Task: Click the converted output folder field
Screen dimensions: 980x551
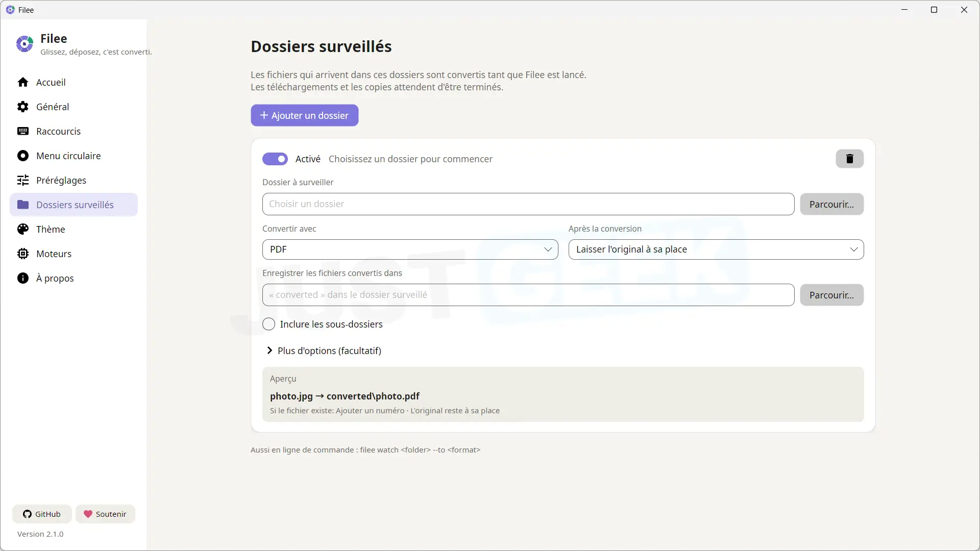Action: [x=528, y=295]
